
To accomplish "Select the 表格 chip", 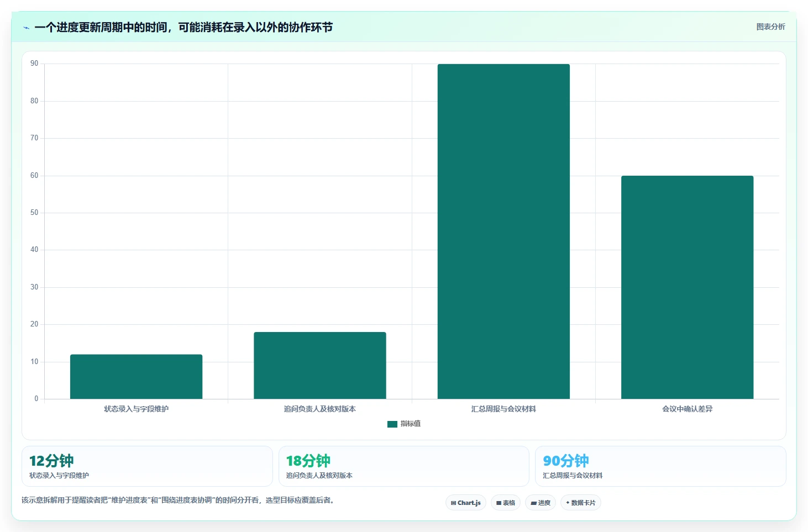I will [x=506, y=503].
